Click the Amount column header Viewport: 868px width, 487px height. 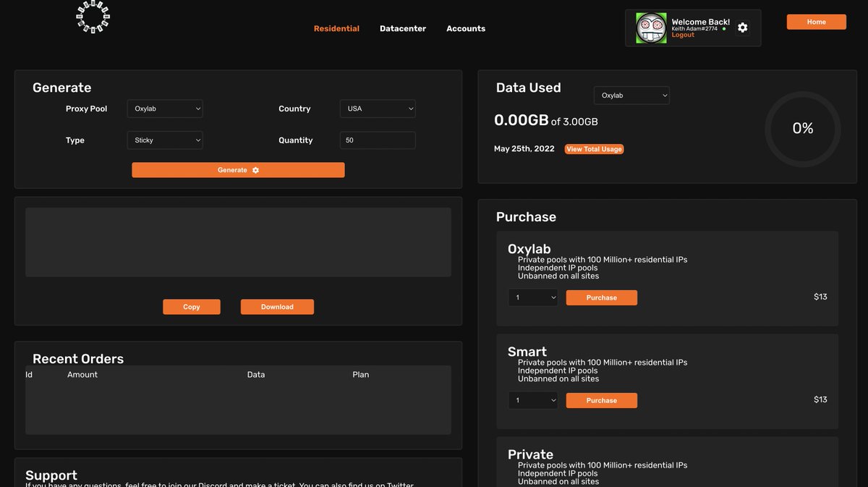coord(82,375)
